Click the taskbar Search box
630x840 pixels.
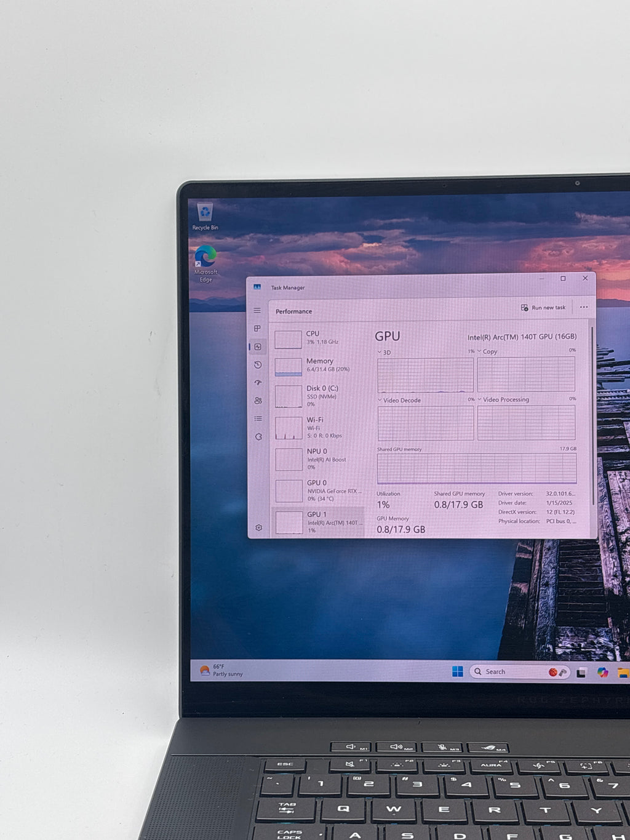[520, 672]
